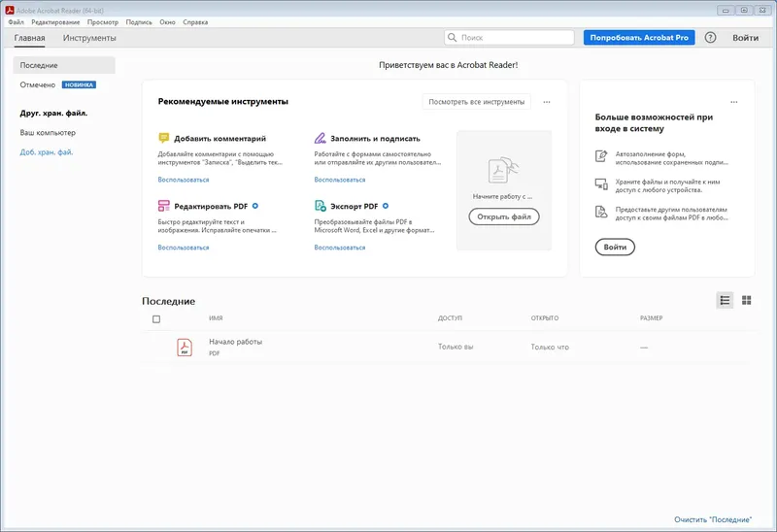Screen dimensions: 777x532
Task: Open the Просмотр menu
Action: pos(103,22)
